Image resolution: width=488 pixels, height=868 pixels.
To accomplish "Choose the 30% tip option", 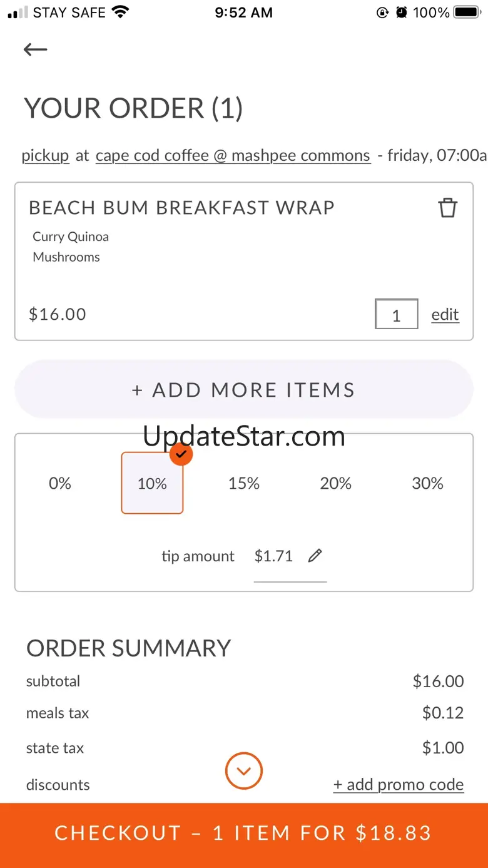I will 428,483.
